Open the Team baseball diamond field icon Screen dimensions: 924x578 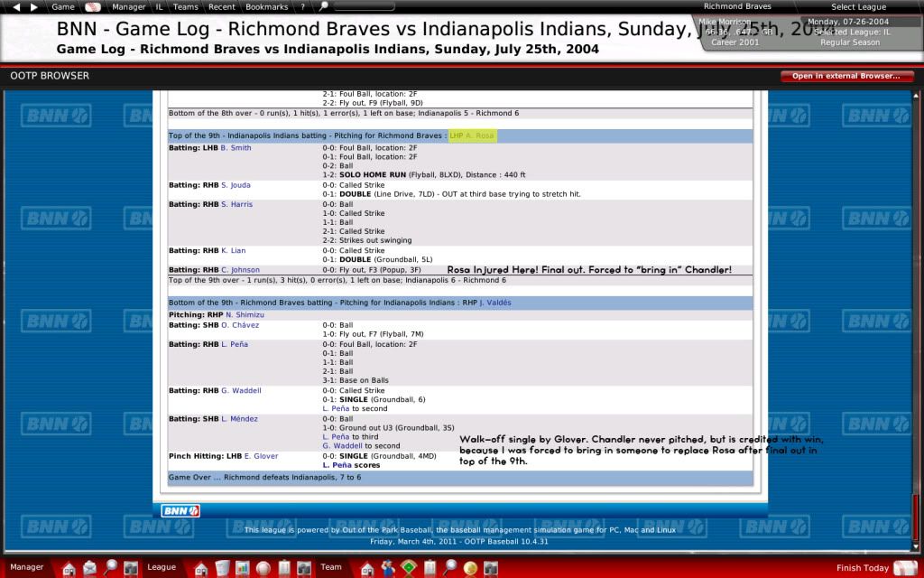click(408, 567)
